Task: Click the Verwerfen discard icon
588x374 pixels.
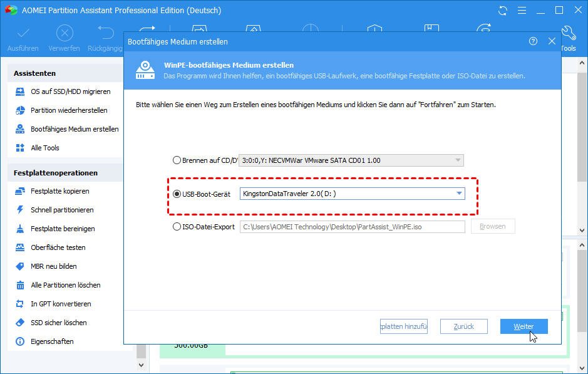Action: pos(64,33)
